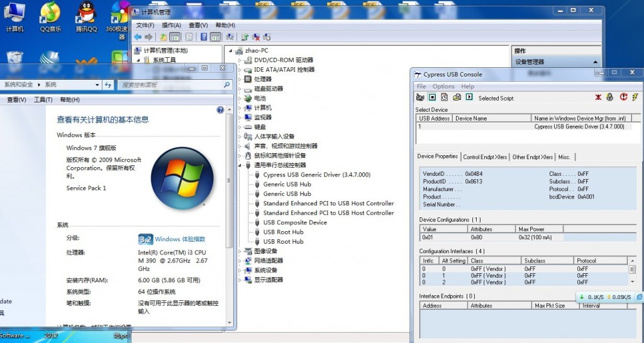The width and height of the screenshot is (644, 343).
Task: Expand the DVD/CD-ROM 驱动器 device node
Action: pyautogui.click(x=241, y=60)
